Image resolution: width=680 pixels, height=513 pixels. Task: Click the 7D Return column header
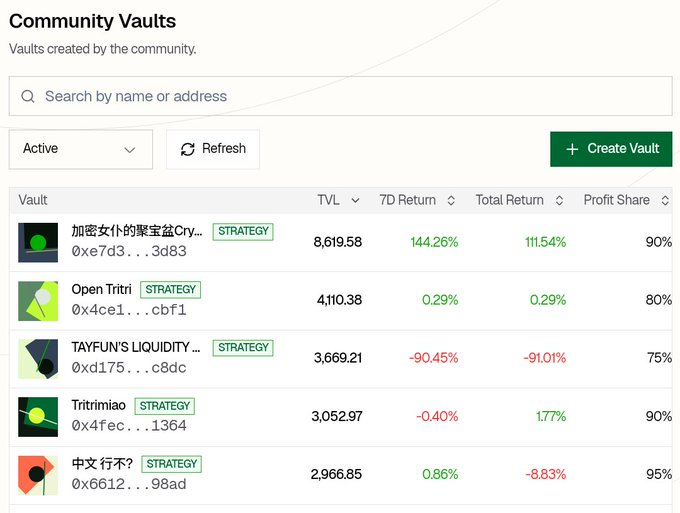click(408, 200)
